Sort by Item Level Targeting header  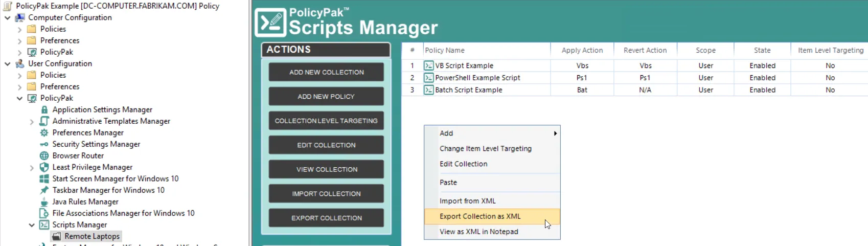pos(831,50)
